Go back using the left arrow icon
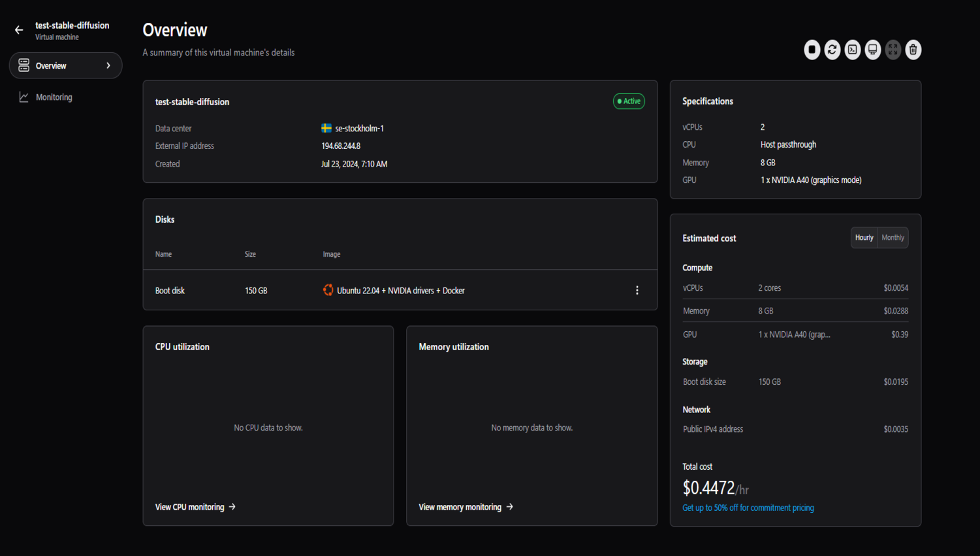The width and height of the screenshot is (980, 556). [19, 30]
